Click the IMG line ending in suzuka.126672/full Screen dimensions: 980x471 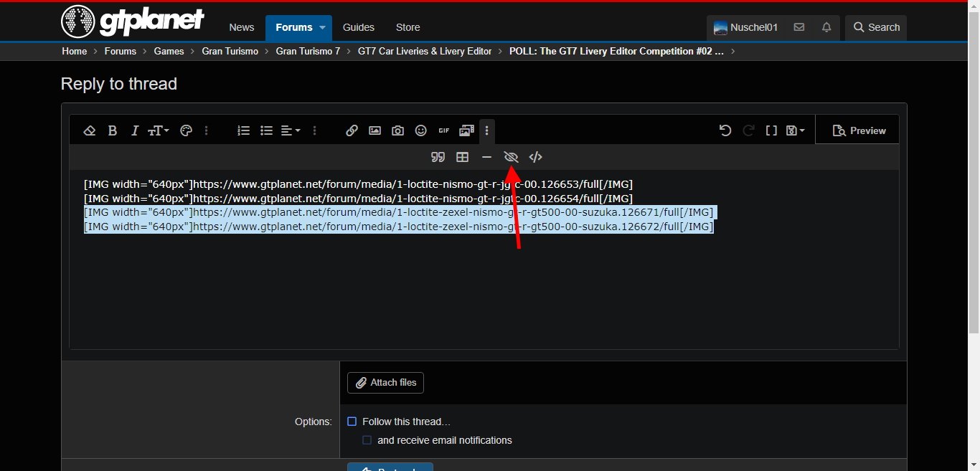click(x=399, y=227)
